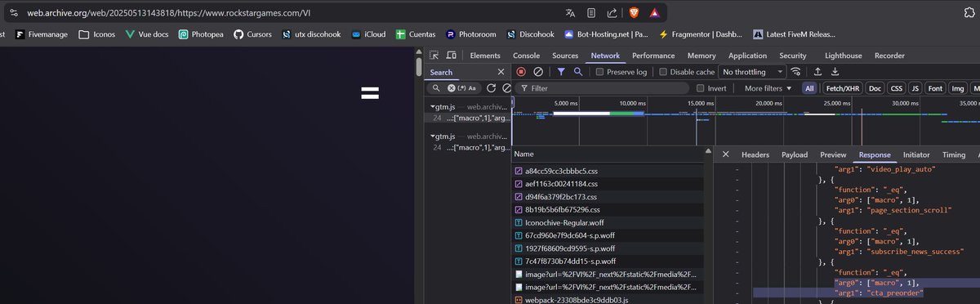Open the Application tab
The image size is (980, 304).
point(747,56)
